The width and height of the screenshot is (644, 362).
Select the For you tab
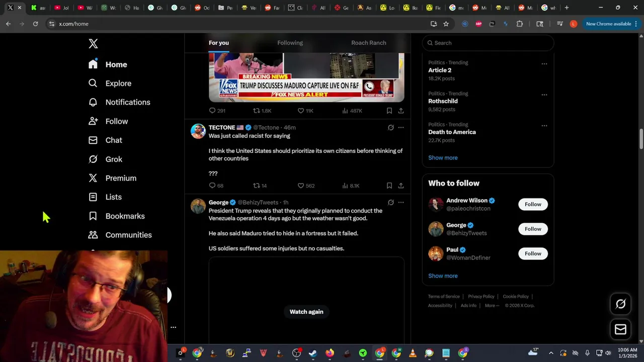[219, 43]
